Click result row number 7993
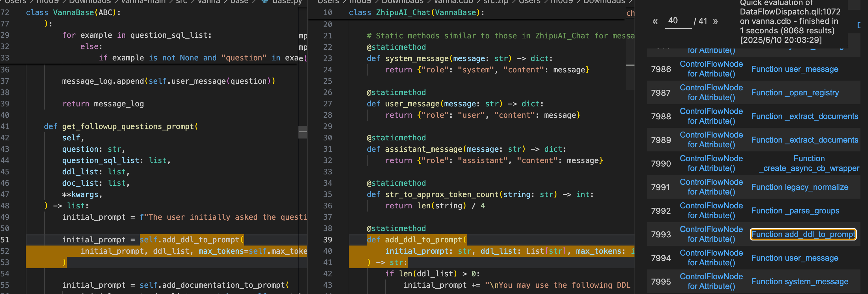Image resolution: width=868 pixels, height=294 pixels. [661, 234]
